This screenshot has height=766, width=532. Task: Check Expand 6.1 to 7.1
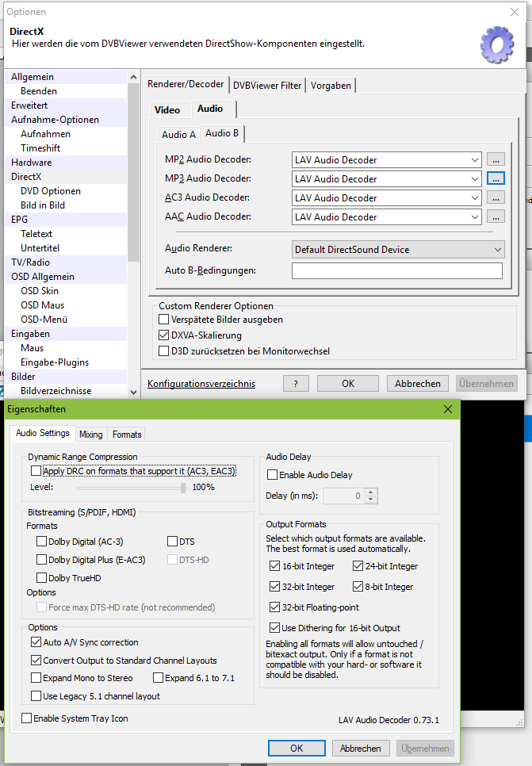[158, 678]
